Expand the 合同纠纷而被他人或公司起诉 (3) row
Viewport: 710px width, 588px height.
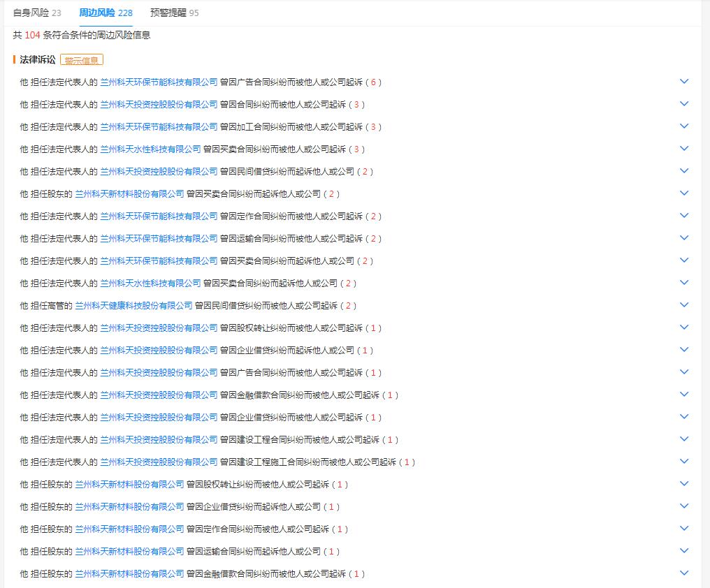pyautogui.click(x=684, y=103)
